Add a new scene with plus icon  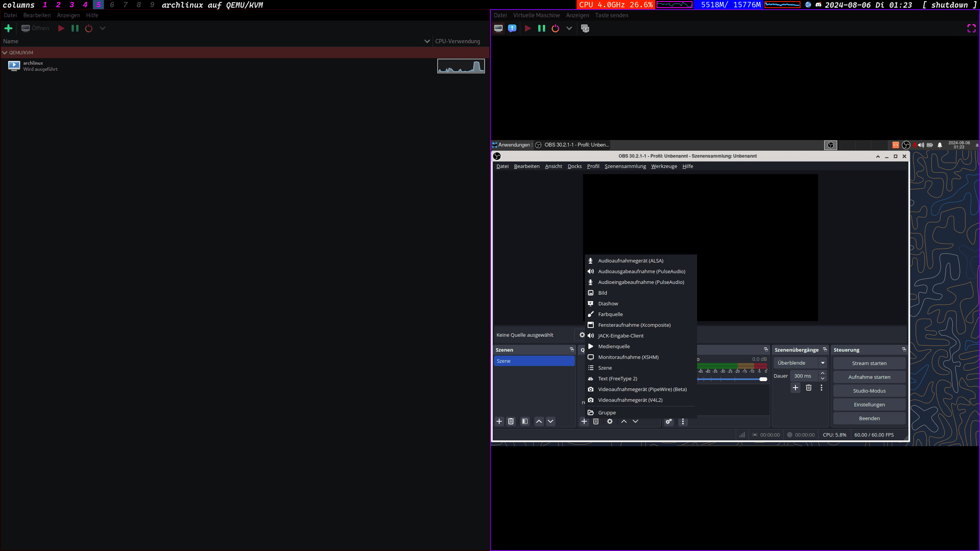coord(499,421)
